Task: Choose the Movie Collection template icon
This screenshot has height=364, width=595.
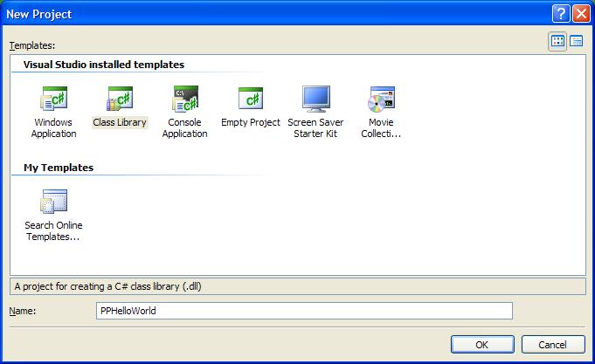Action: pos(381,99)
